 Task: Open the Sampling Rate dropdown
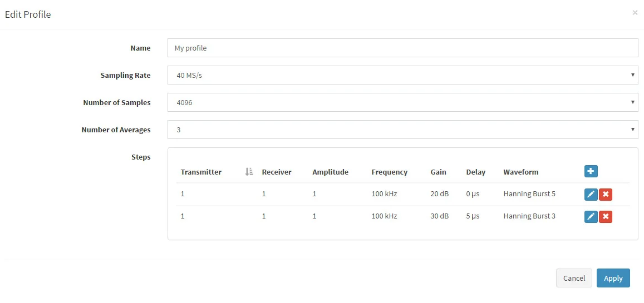point(403,75)
